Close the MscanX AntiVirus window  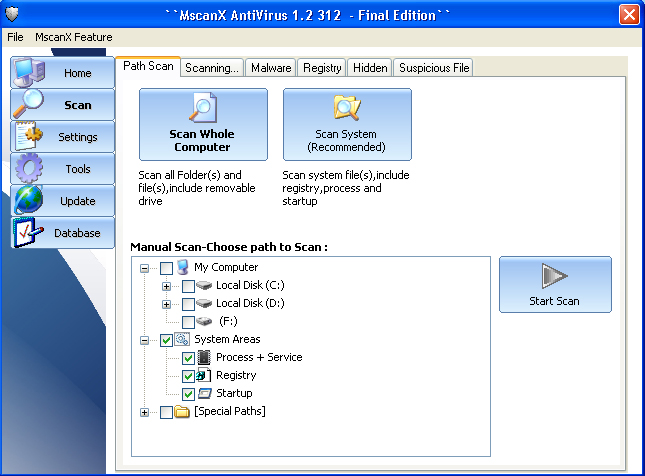(x=629, y=15)
